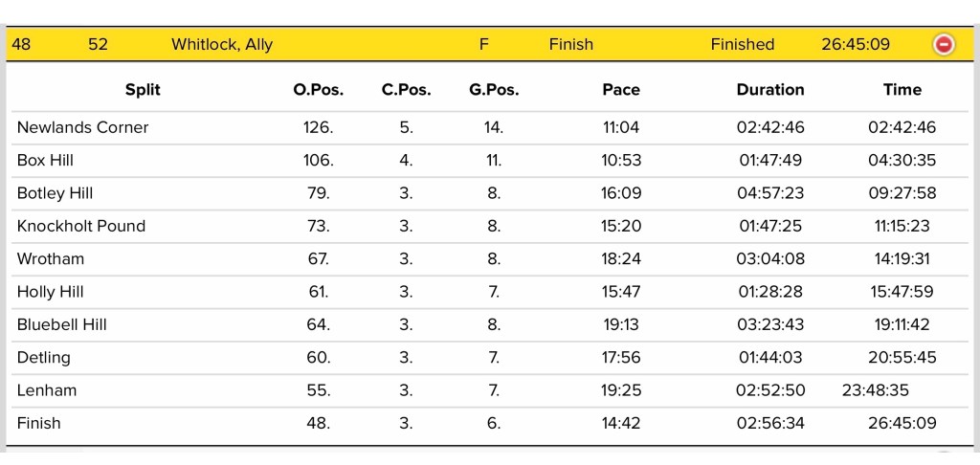
Task: Click the Knockholt Pound split name
Action: [81, 226]
